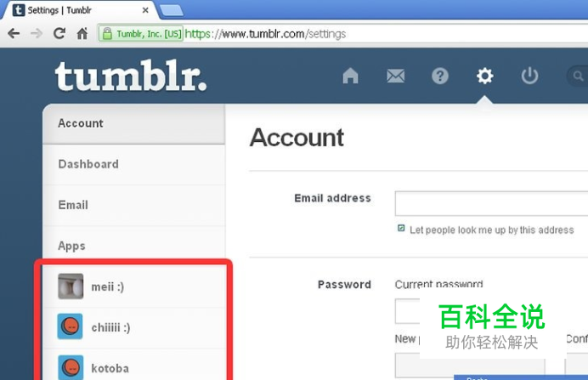Image resolution: width=588 pixels, height=380 pixels.
Task: Click the Tumblr, Inc. security padlock
Action: click(x=107, y=33)
